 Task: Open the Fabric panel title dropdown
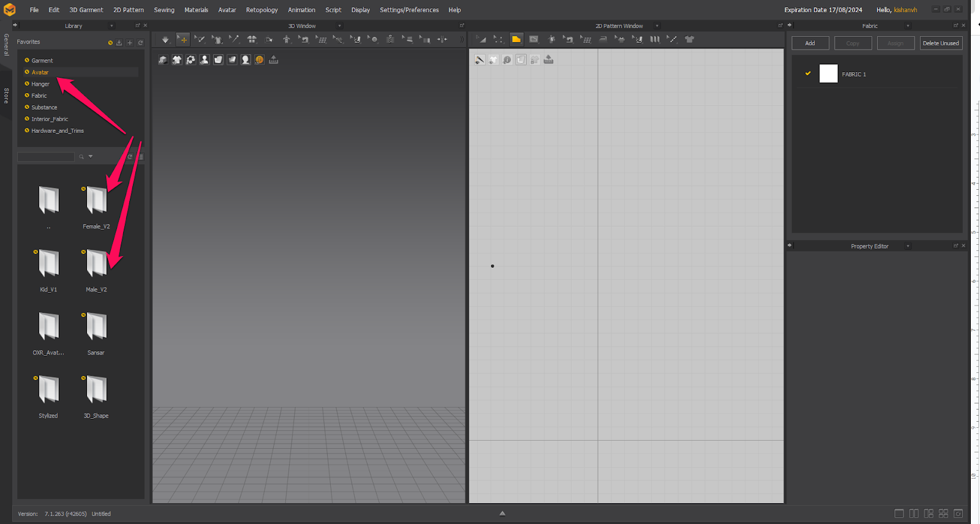[908, 26]
